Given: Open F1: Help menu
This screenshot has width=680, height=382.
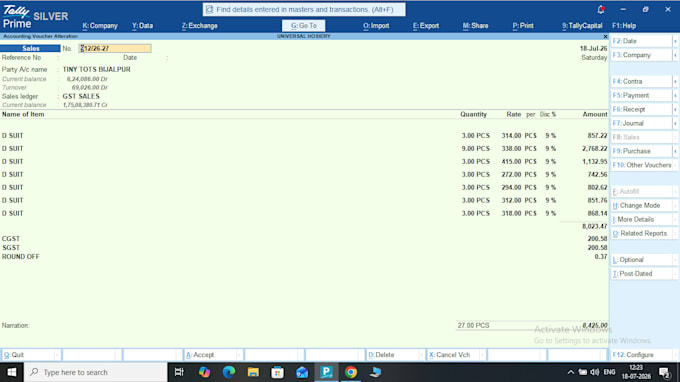Looking at the screenshot, I should pyautogui.click(x=624, y=26).
